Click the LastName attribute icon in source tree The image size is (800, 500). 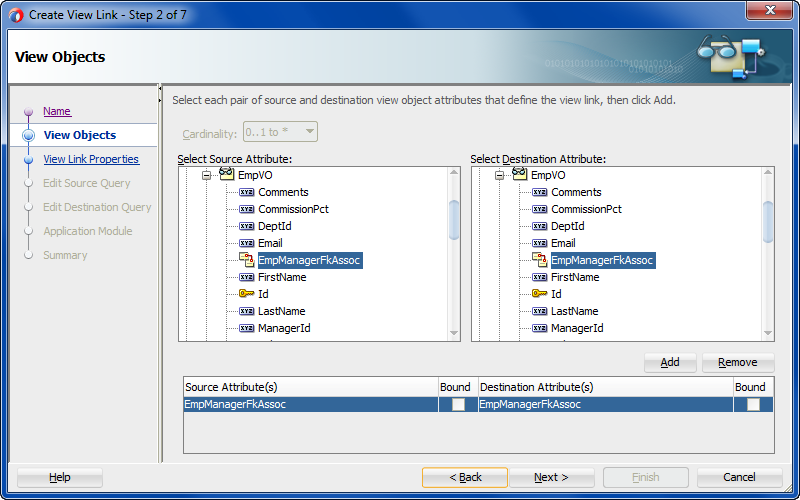pyautogui.click(x=246, y=311)
